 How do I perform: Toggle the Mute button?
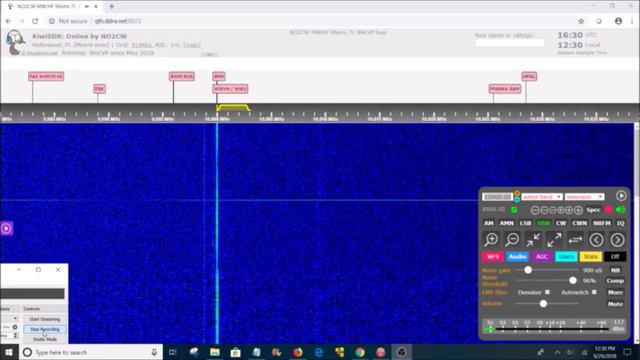tap(615, 304)
